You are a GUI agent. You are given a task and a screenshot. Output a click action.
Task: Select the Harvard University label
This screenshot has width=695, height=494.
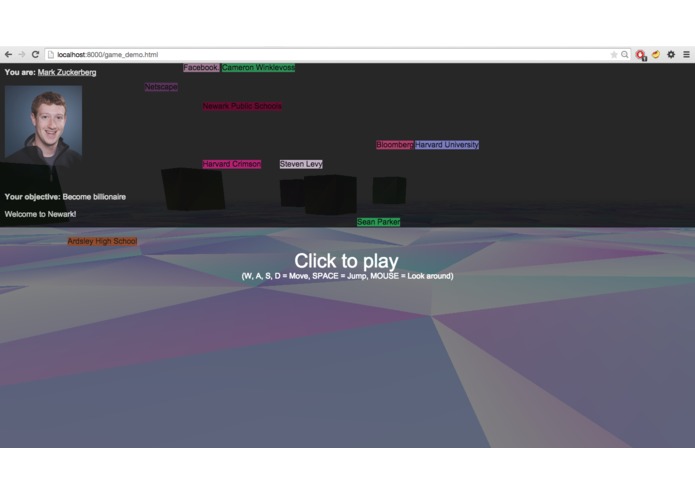click(x=447, y=144)
